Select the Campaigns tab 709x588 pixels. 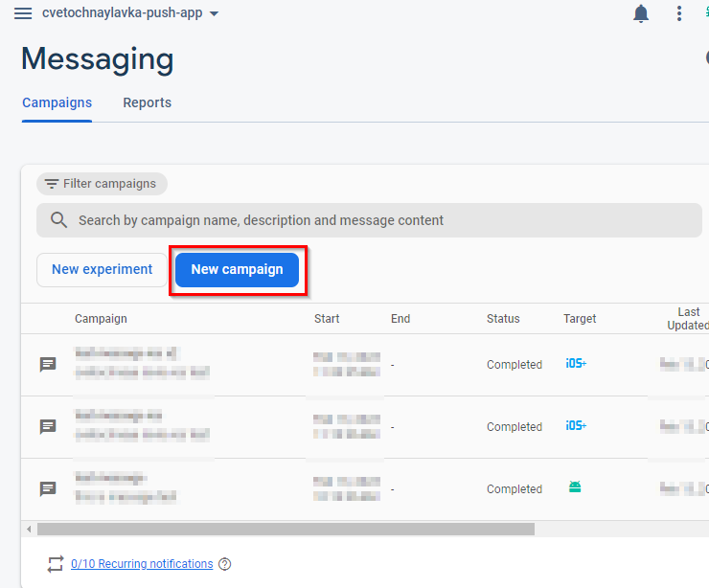(x=57, y=103)
